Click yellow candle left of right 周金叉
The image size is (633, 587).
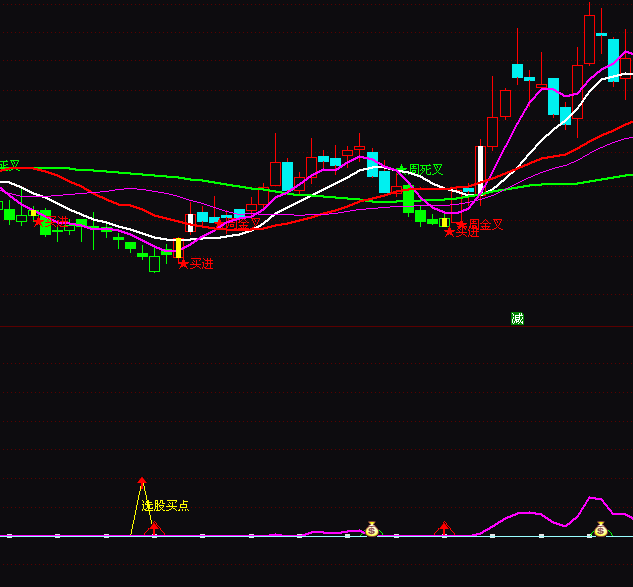click(x=445, y=222)
